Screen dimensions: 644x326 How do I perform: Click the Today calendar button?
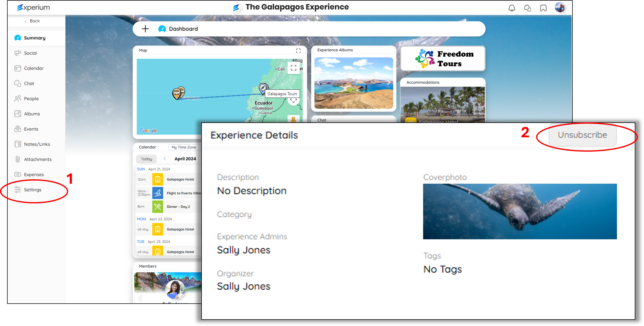146,159
